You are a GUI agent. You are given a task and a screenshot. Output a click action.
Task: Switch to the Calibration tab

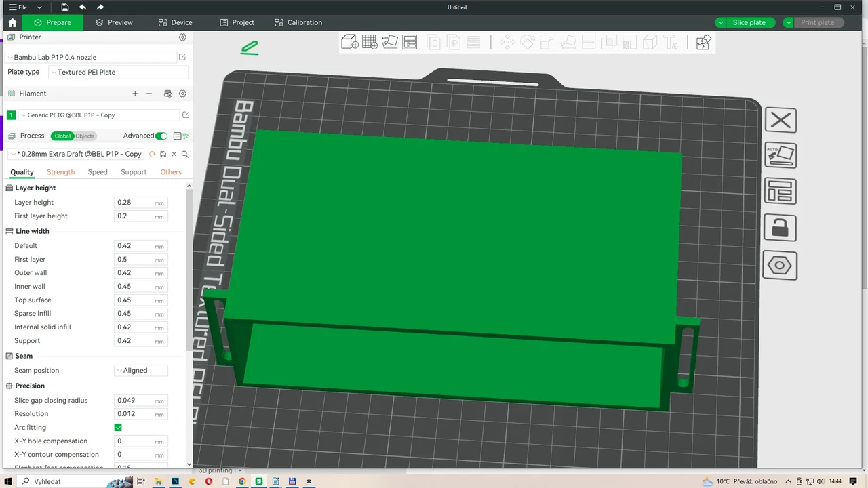click(299, 22)
